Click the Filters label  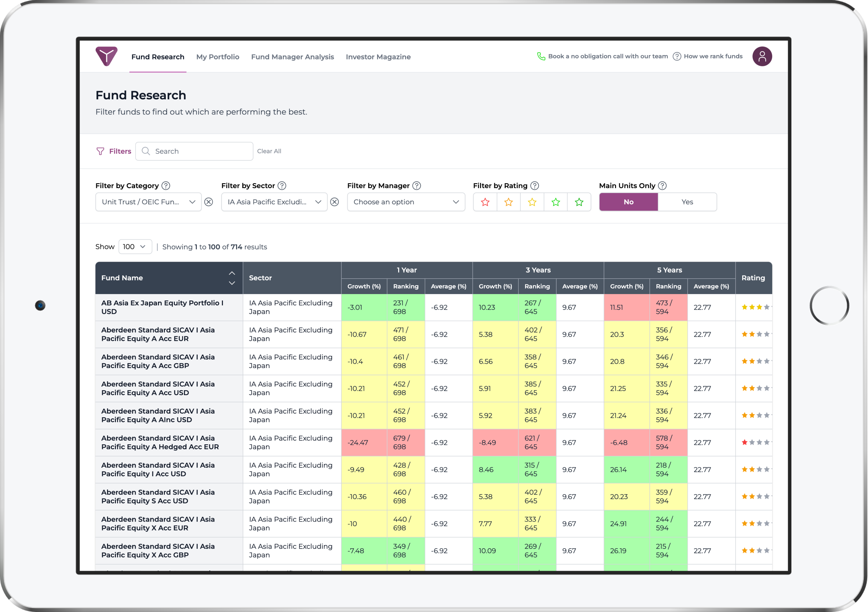coord(120,151)
